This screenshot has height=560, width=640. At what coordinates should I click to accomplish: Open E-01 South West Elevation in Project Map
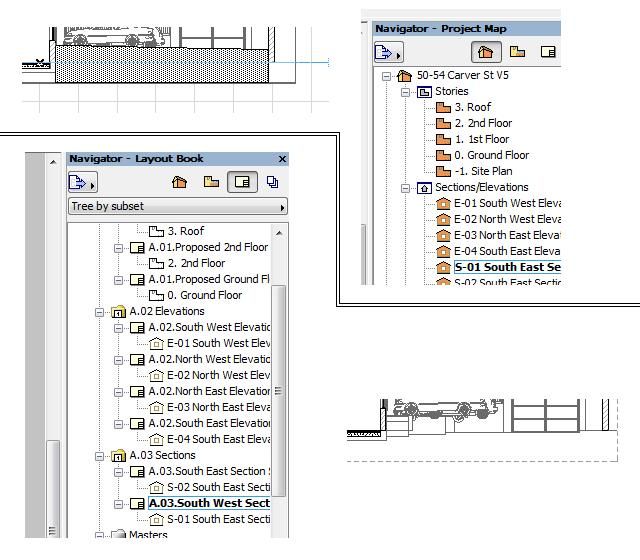(507, 203)
